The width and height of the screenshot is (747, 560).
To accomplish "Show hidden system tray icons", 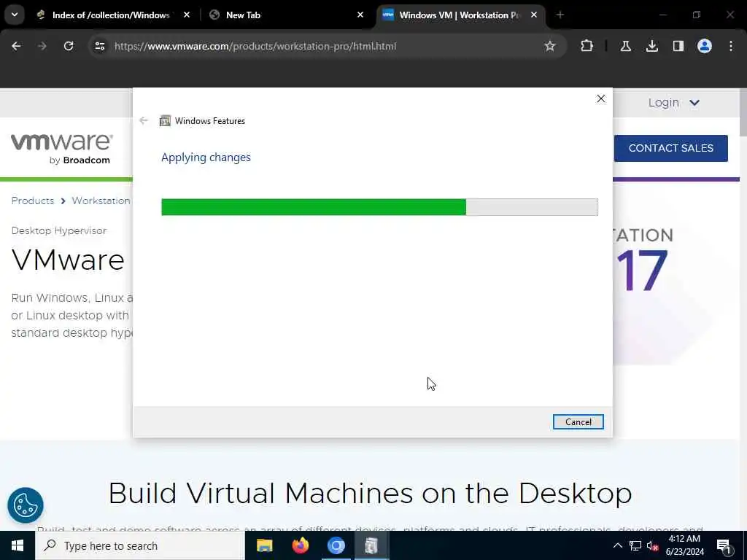I will [x=617, y=545].
